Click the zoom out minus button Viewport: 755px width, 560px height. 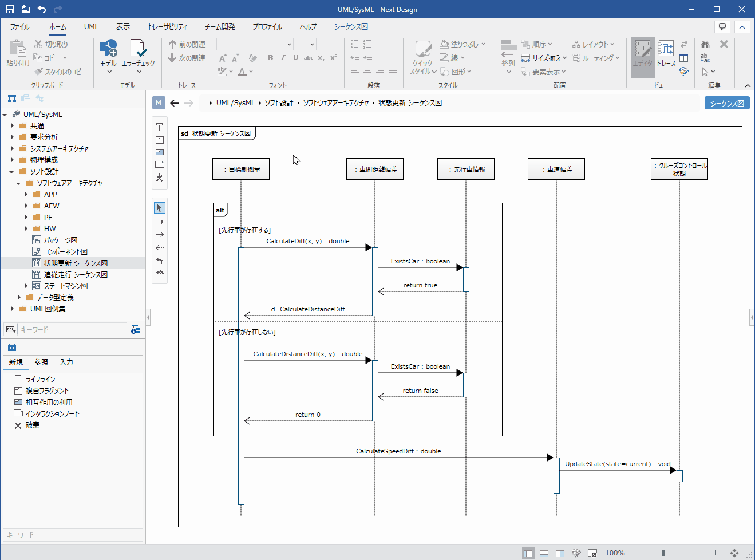638,553
